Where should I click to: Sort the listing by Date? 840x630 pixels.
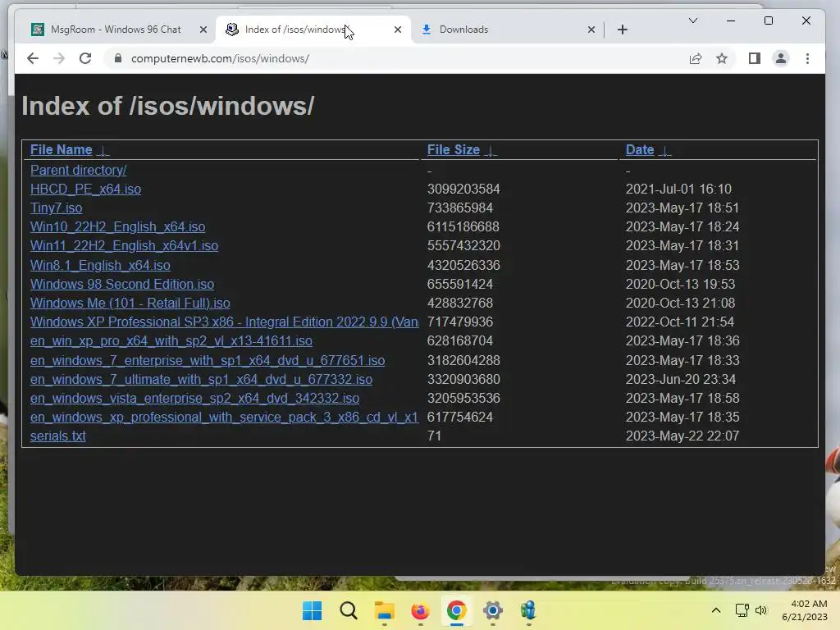[x=640, y=149]
